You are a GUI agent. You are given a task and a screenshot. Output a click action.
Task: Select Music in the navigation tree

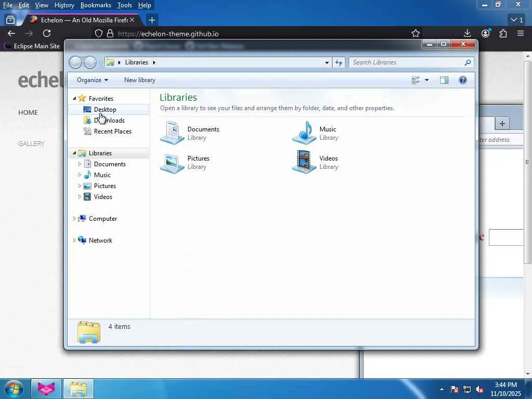[102, 175]
